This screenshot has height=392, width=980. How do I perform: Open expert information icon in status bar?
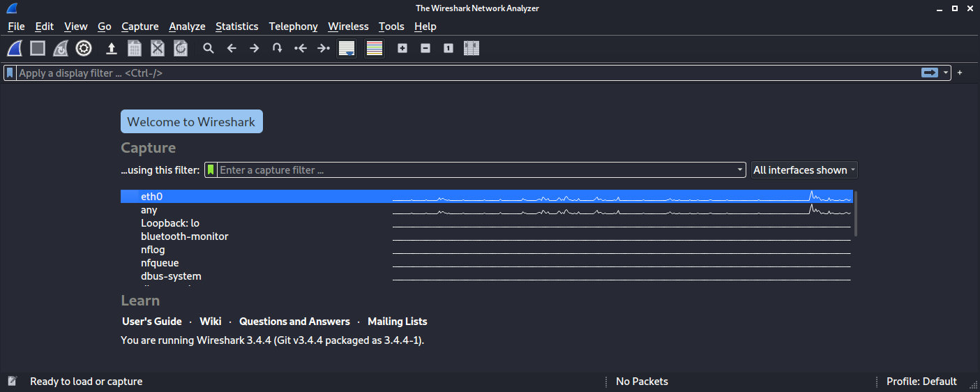tap(12, 382)
